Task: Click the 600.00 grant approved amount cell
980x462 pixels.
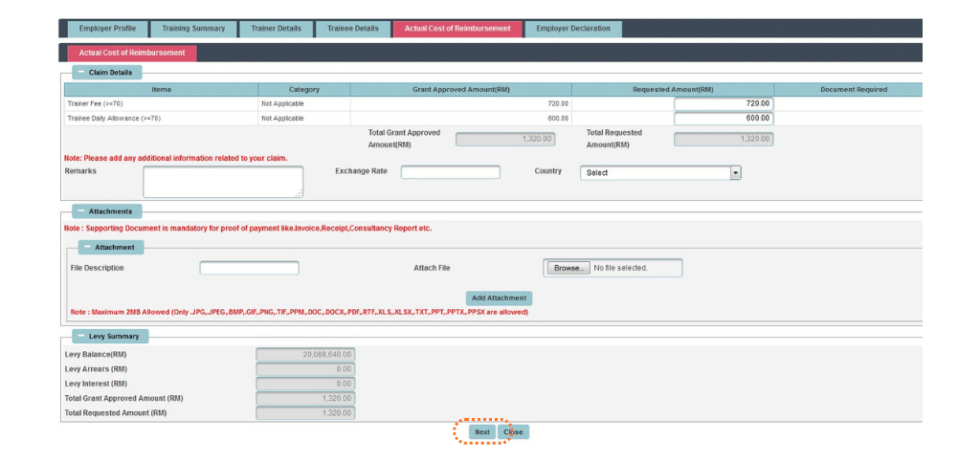Action: pos(461,118)
